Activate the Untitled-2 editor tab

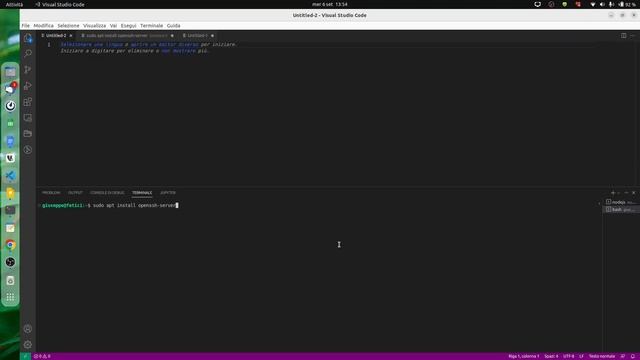[56, 36]
